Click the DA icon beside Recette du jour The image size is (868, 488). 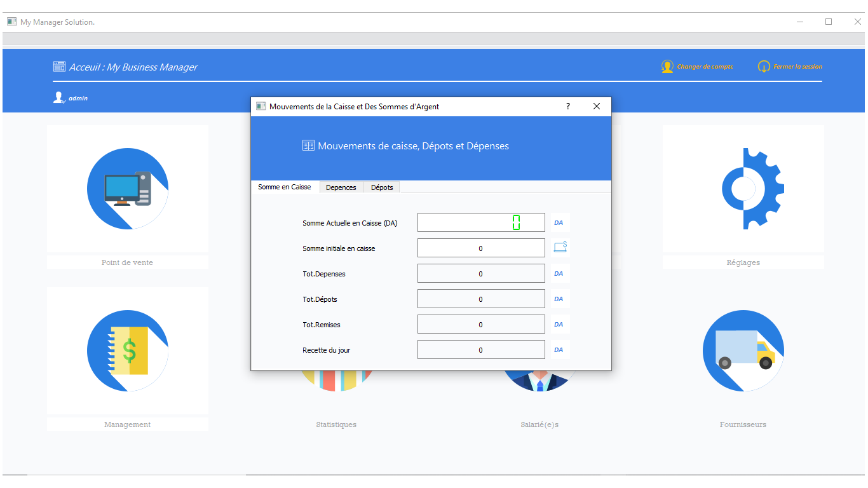(559, 349)
